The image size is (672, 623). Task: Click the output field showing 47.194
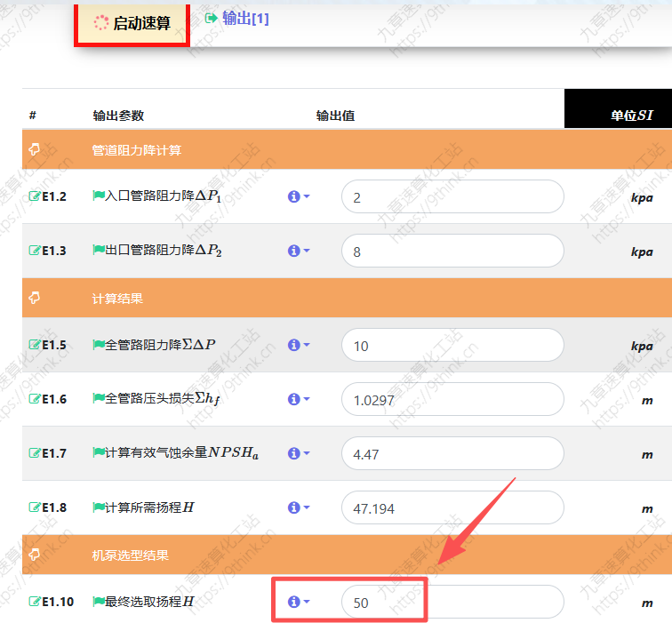(x=452, y=507)
